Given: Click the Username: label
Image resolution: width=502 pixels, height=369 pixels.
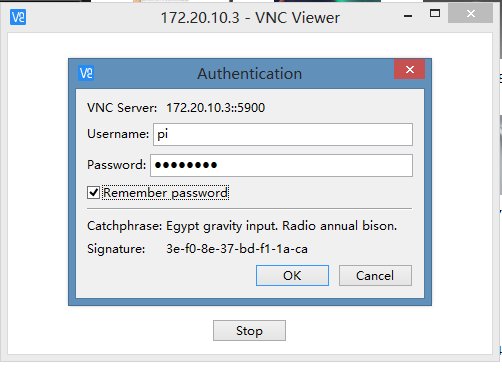Looking at the screenshot, I should 118,134.
